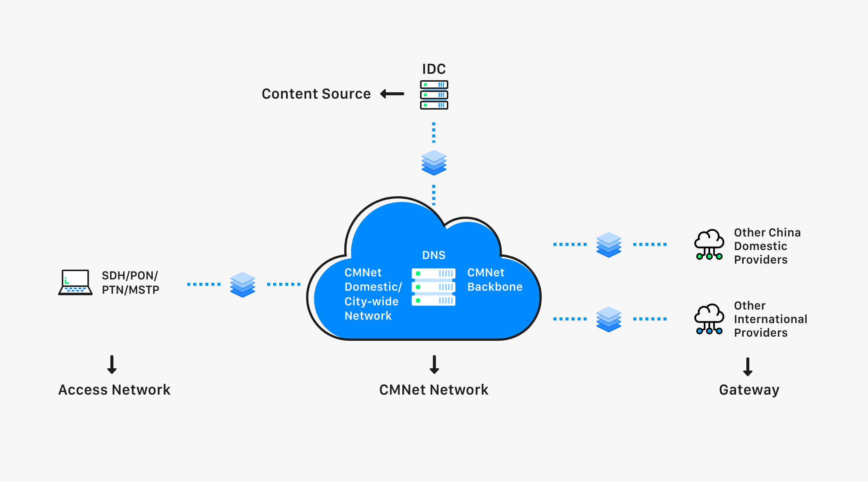Select the laptop icon in Access Network
This screenshot has width=868, height=482.
click(71, 279)
